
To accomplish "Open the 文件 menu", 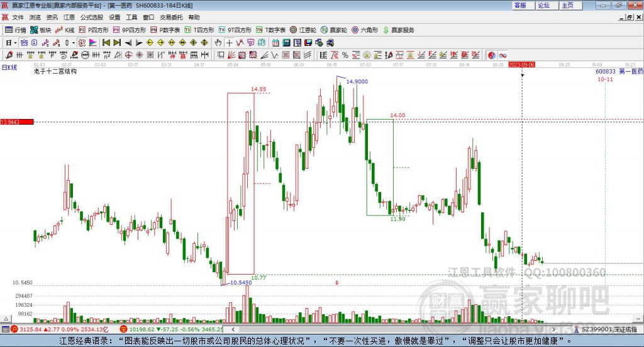I will click(18, 17).
